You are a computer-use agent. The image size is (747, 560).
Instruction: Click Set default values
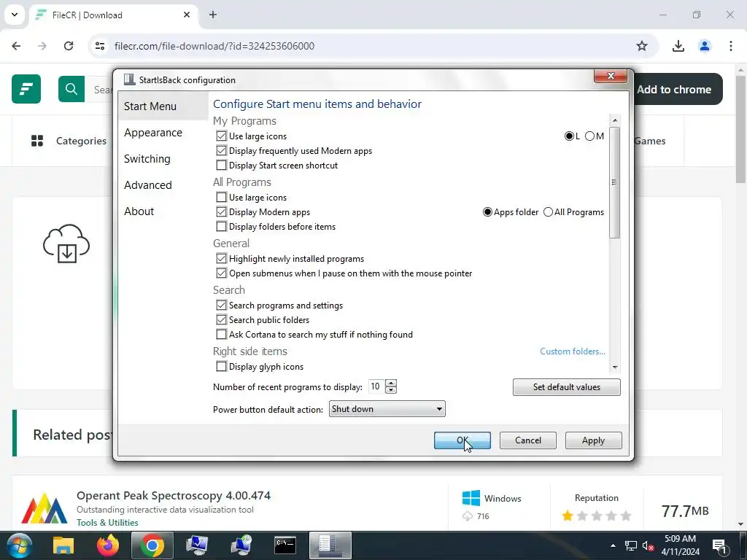point(566,387)
